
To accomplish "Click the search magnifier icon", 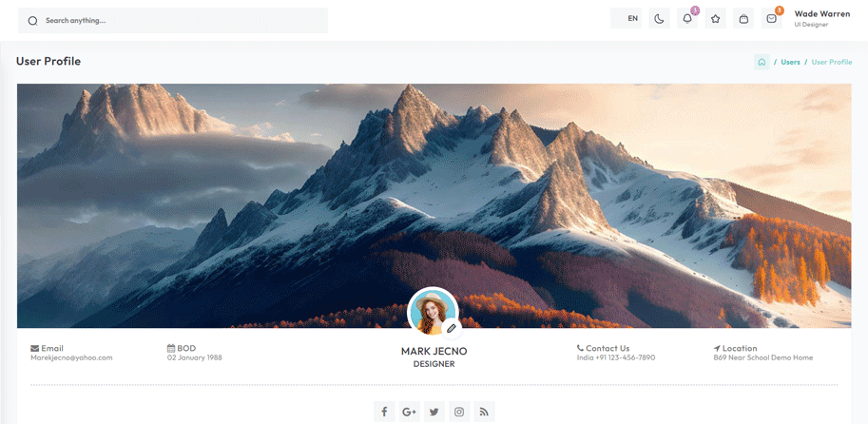I will (x=32, y=21).
